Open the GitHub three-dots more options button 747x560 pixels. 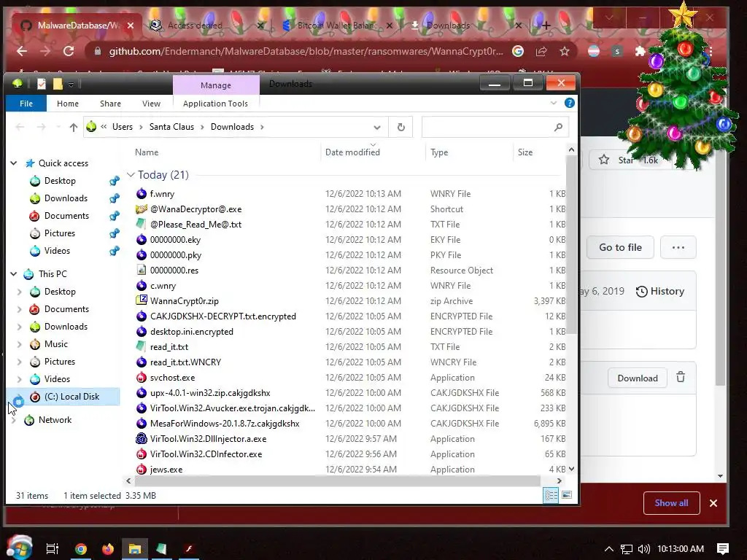coord(678,247)
